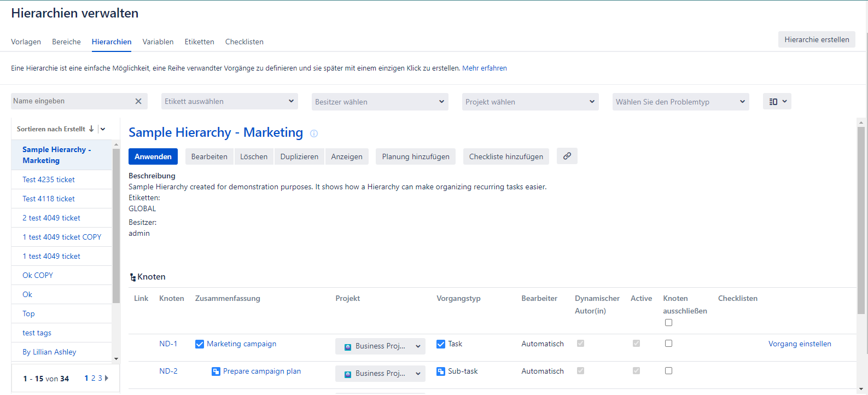Click the Sub-task icon next to Prepare campaign plan

point(216,371)
